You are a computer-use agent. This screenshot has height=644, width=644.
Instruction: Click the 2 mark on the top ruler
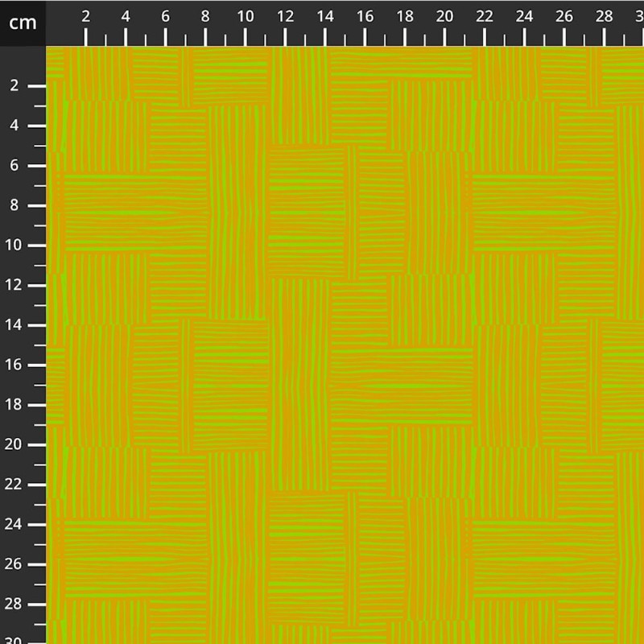pyautogui.click(x=86, y=18)
